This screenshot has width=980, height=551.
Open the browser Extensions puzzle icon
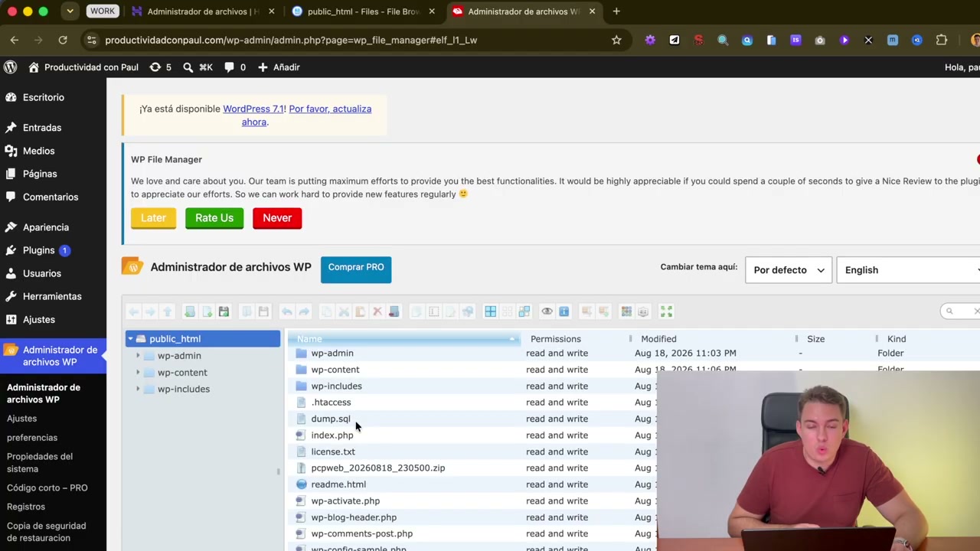click(x=942, y=40)
